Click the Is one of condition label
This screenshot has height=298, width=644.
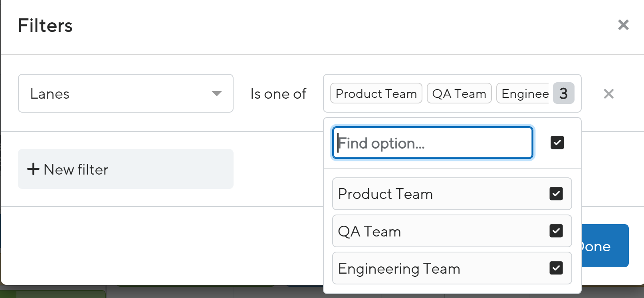[278, 93]
